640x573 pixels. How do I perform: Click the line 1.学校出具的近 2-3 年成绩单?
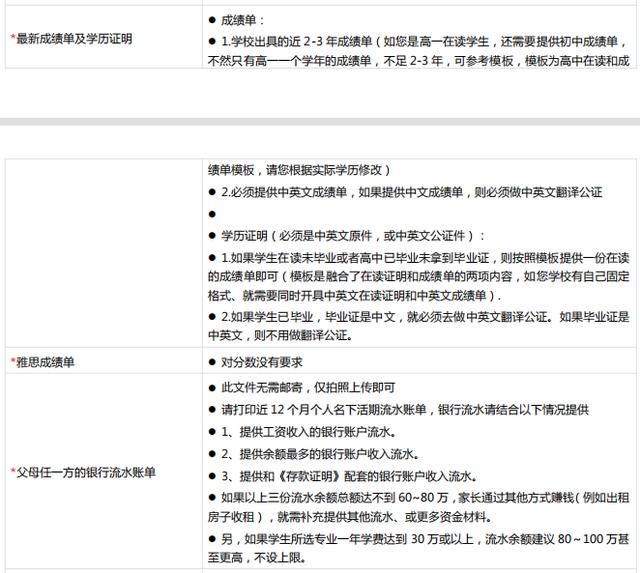[x=418, y=51]
